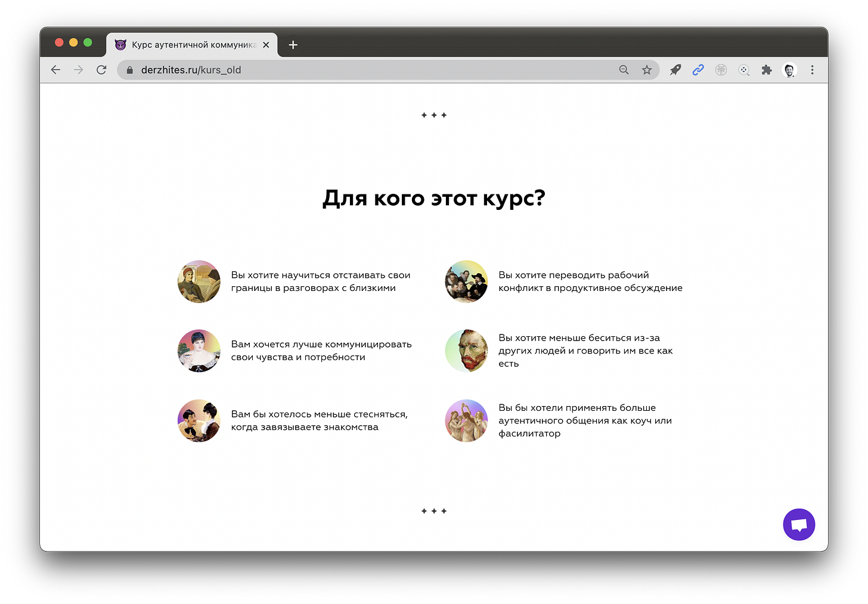
Task: Open the magnifier circle extension
Action: click(744, 70)
